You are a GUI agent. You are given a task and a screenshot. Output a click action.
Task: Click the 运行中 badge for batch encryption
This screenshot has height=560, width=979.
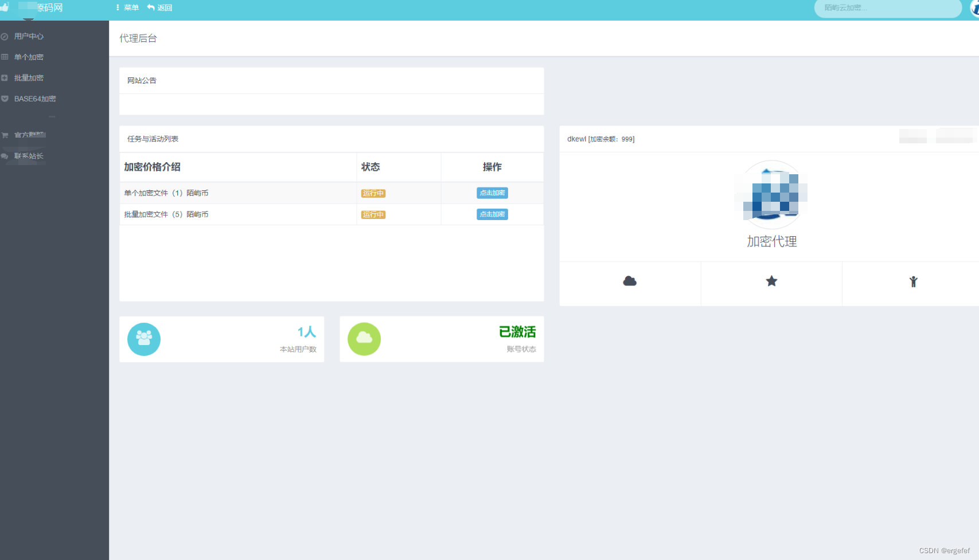373,214
